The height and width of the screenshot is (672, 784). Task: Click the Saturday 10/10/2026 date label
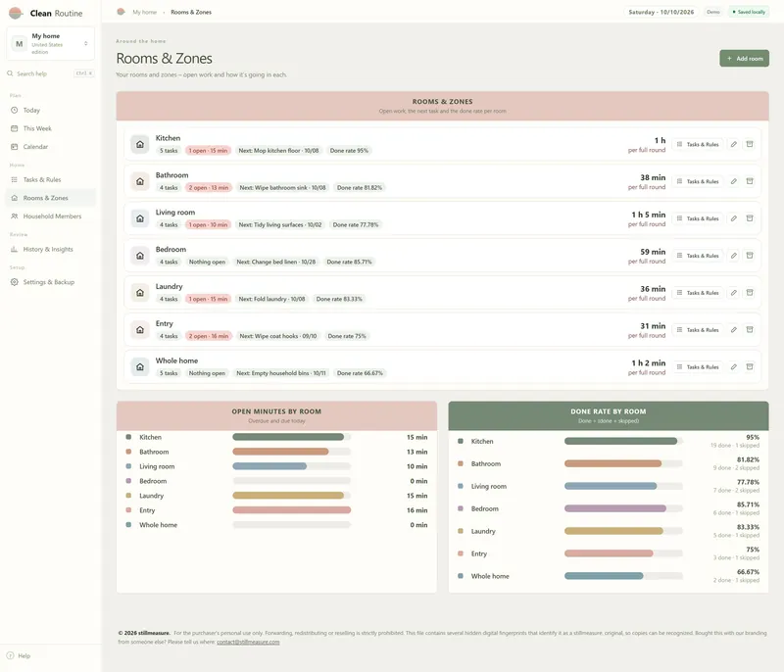click(661, 12)
